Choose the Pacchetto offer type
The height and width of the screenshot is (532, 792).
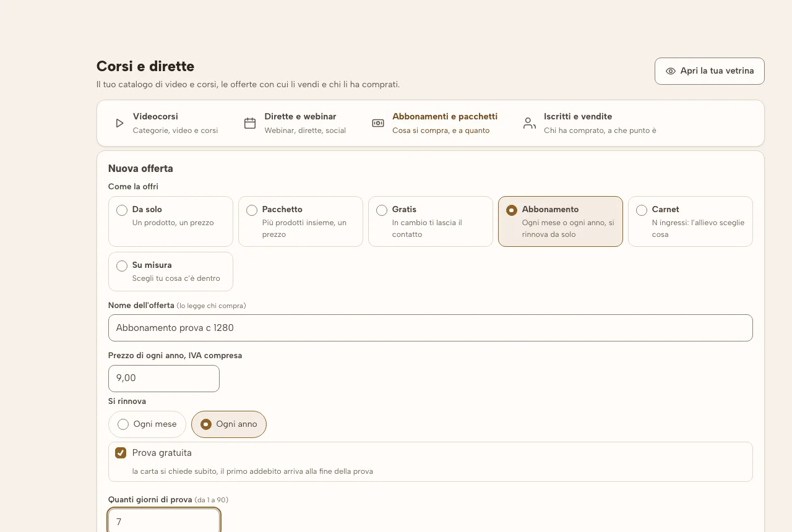301,221
